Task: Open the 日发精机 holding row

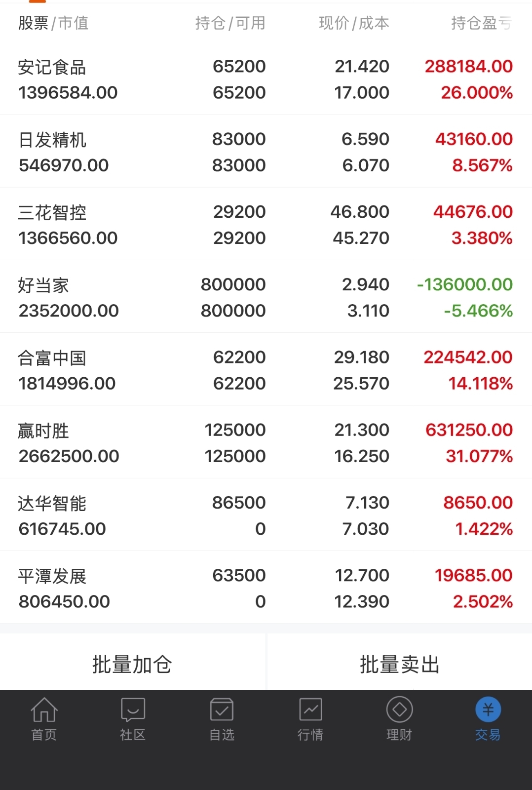Action: coord(266,152)
